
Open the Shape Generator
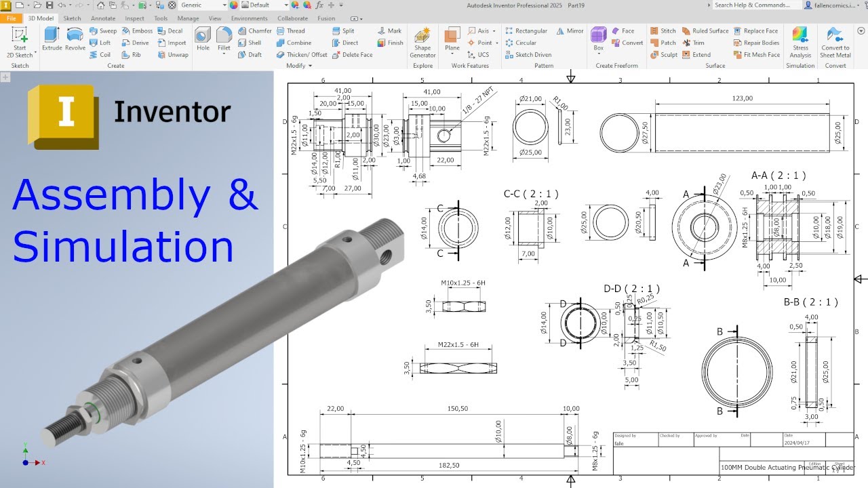click(422, 43)
